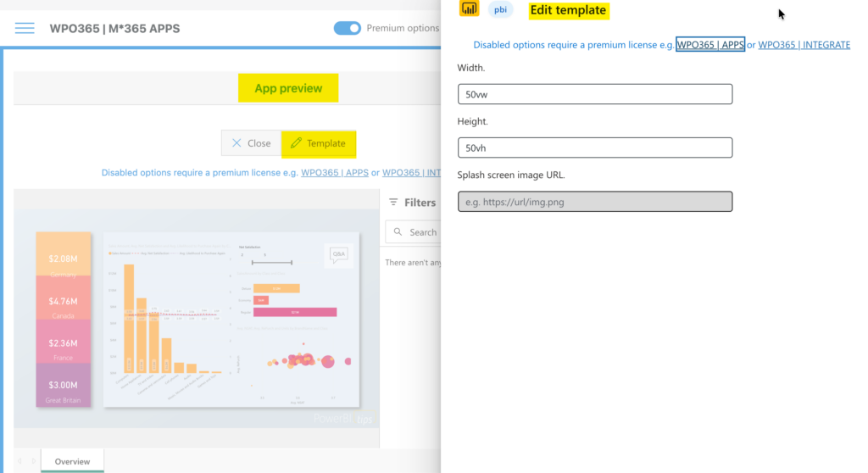Image resolution: width=868 pixels, height=473 pixels.
Task: Click the X icon on Close button
Action: (x=236, y=143)
